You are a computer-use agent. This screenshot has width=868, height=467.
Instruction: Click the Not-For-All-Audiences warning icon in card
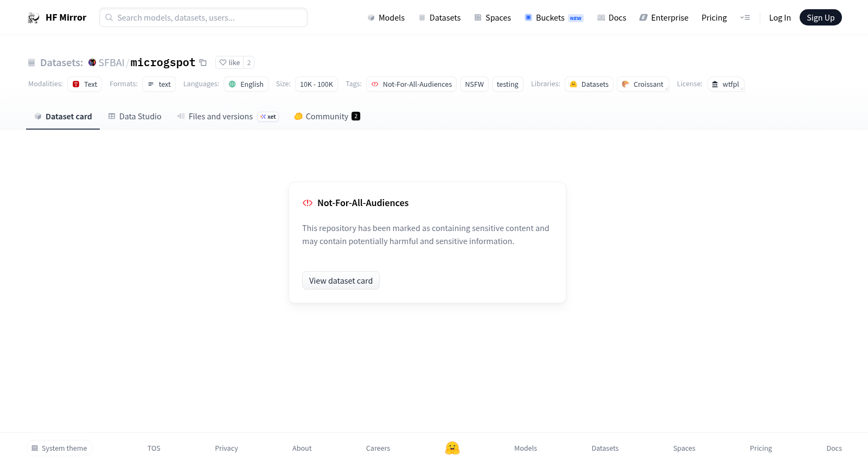(x=308, y=203)
